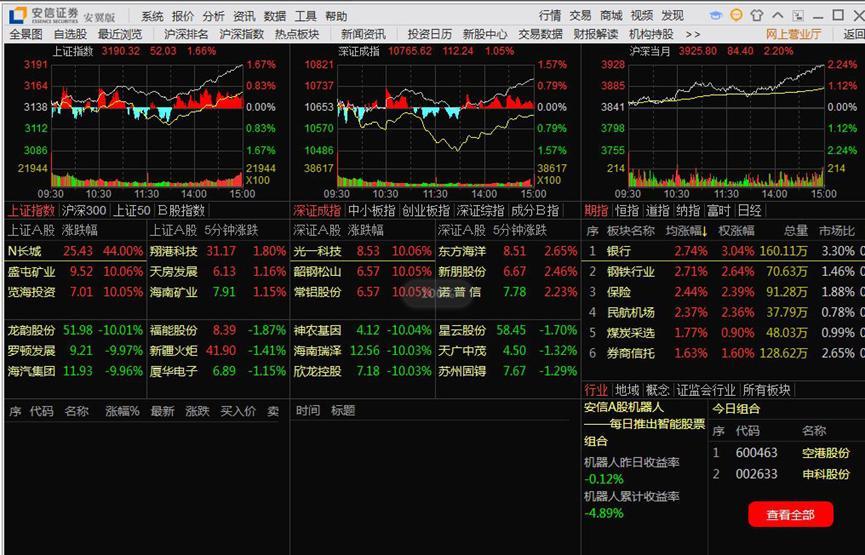
Task: Open 机构持股 in the toolbar
Action: [x=651, y=34]
